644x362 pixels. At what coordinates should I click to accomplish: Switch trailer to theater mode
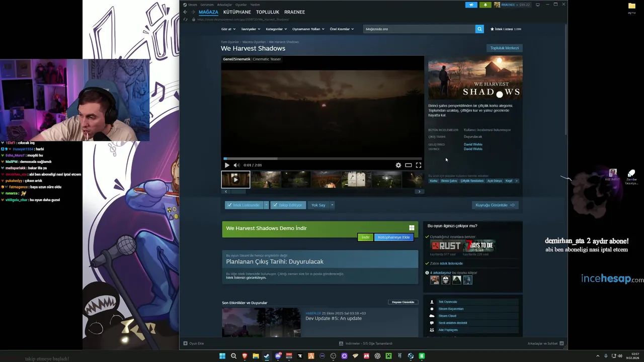(x=409, y=165)
